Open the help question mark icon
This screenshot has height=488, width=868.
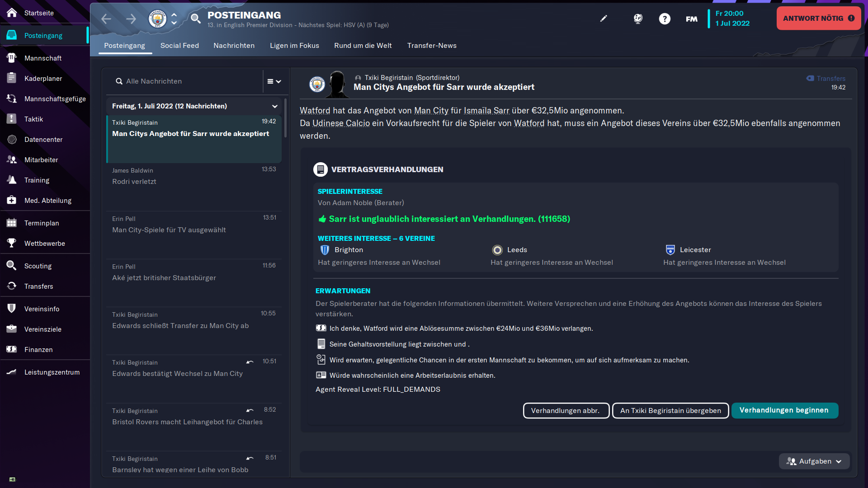point(665,19)
